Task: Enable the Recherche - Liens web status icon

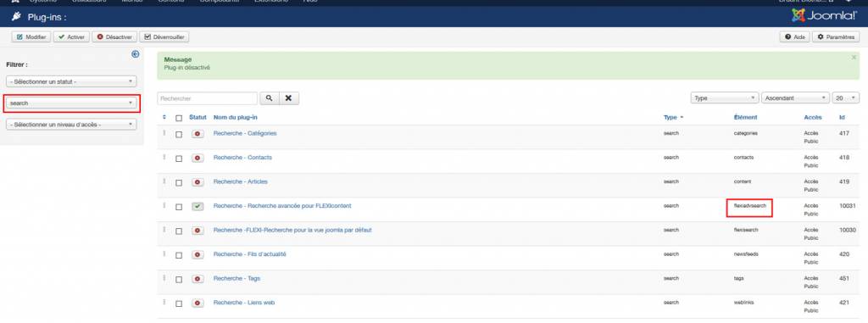Action: pyautogui.click(x=198, y=304)
